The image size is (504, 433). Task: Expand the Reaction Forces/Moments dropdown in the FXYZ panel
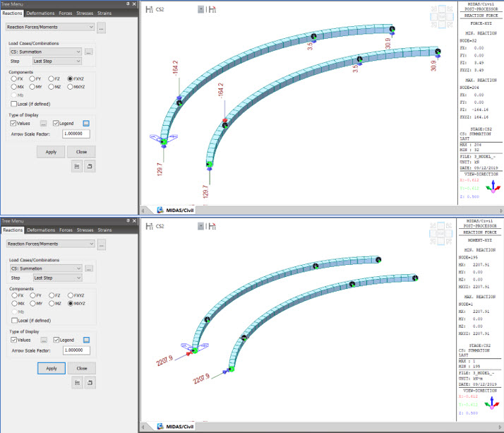(x=49, y=27)
